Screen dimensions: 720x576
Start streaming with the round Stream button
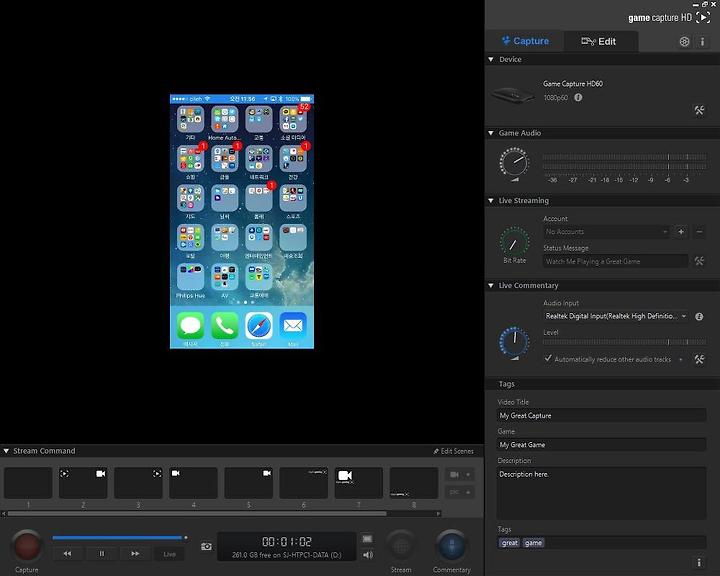(401, 546)
